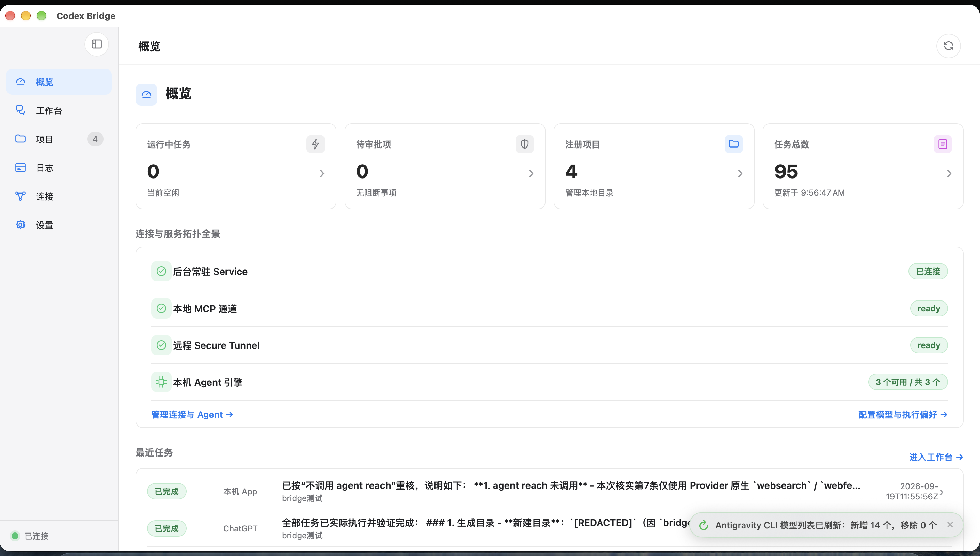Image resolution: width=980 pixels, height=556 pixels.
Task: Click the ChatGPT source label
Action: (x=240, y=528)
